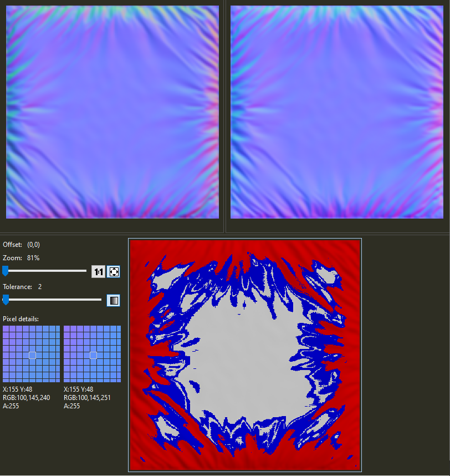Toggle the grayscale difference mask button
Image resolution: width=450 pixels, height=476 pixels.
[x=114, y=301]
